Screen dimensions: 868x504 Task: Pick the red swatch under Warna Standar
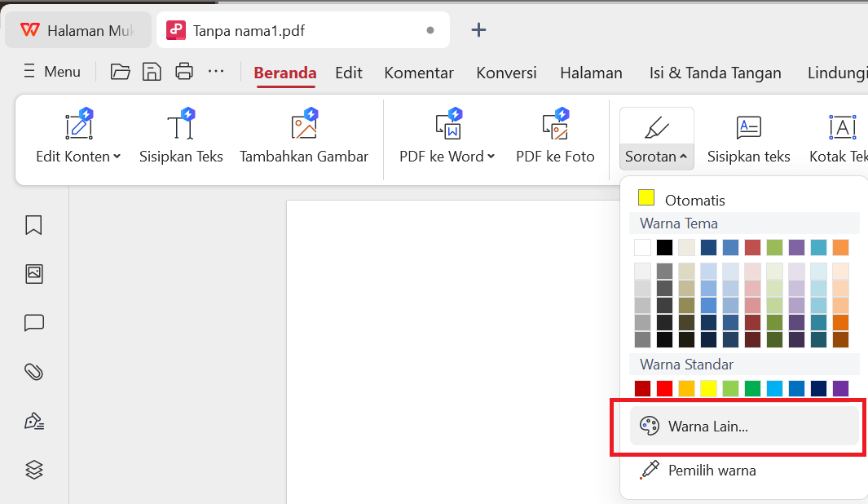click(x=664, y=388)
